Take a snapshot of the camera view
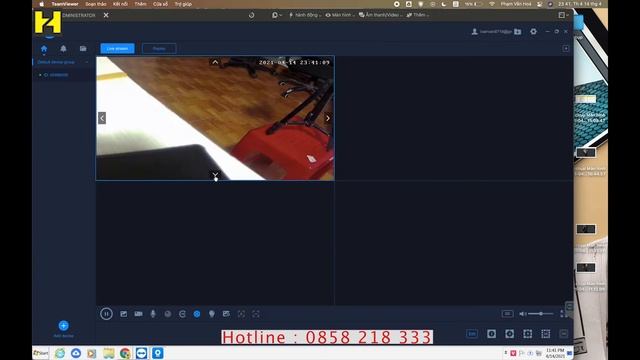The width and height of the screenshot is (640, 360). coord(124,314)
